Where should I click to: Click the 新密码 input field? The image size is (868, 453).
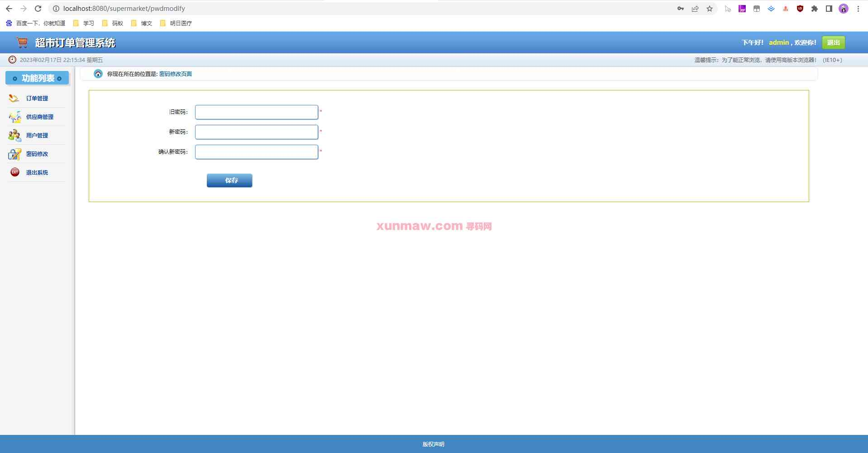tap(257, 132)
